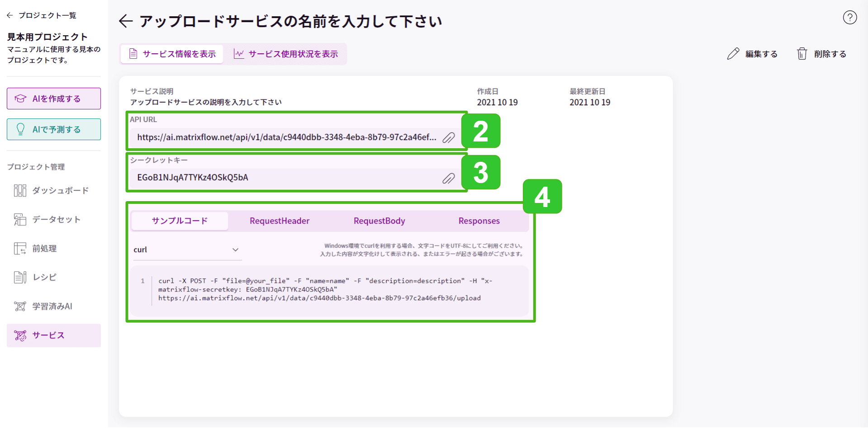This screenshot has height=428, width=868.
Task: Switch to the サンプルコード tab
Action: (180, 221)
